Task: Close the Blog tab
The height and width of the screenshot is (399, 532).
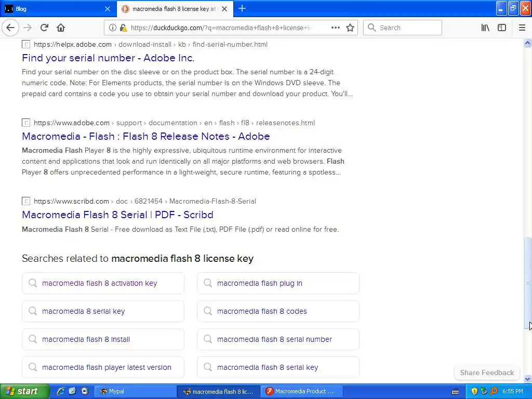Action: pos(108,9)
